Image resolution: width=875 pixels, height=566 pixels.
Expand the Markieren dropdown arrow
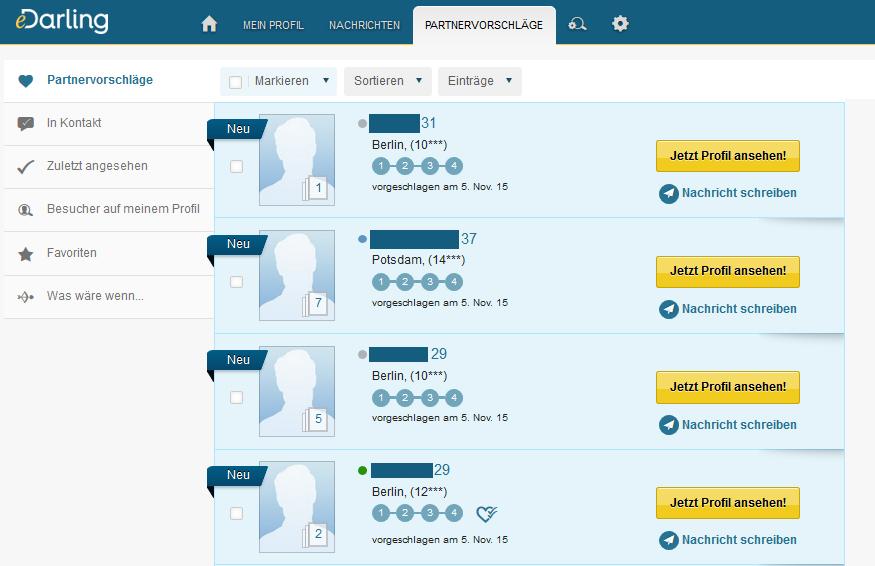326,80
